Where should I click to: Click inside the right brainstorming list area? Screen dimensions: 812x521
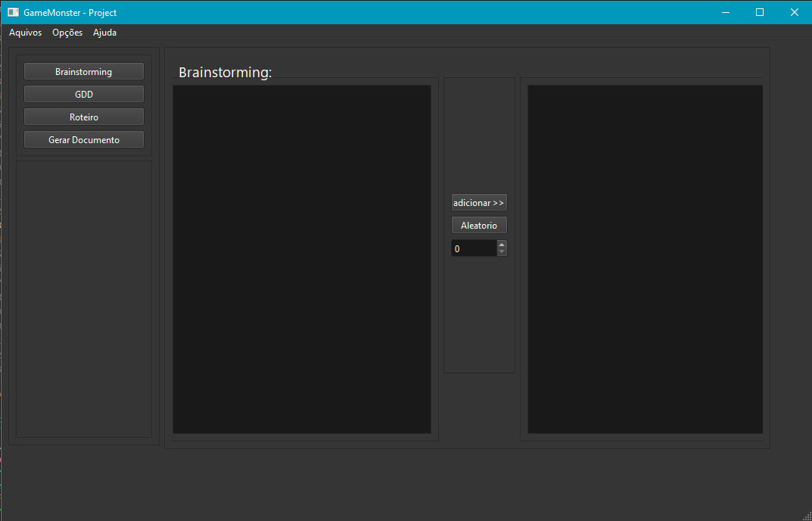pos(646,259)
